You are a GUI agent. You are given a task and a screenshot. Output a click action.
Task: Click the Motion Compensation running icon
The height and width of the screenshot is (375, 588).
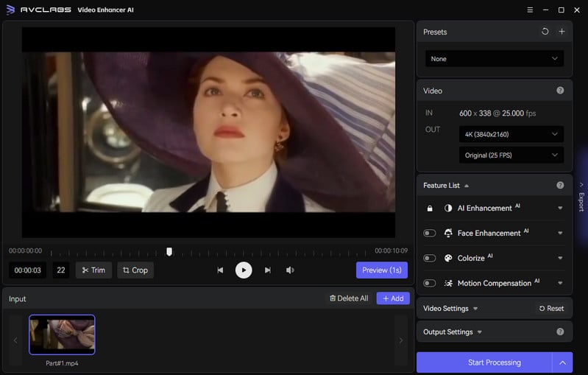[448, 284]
